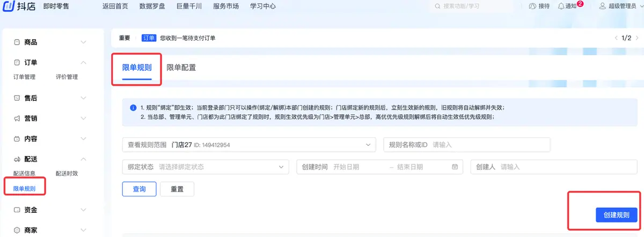
Task: Open the 绑定状态 dropdown
Action: [206, 167]
